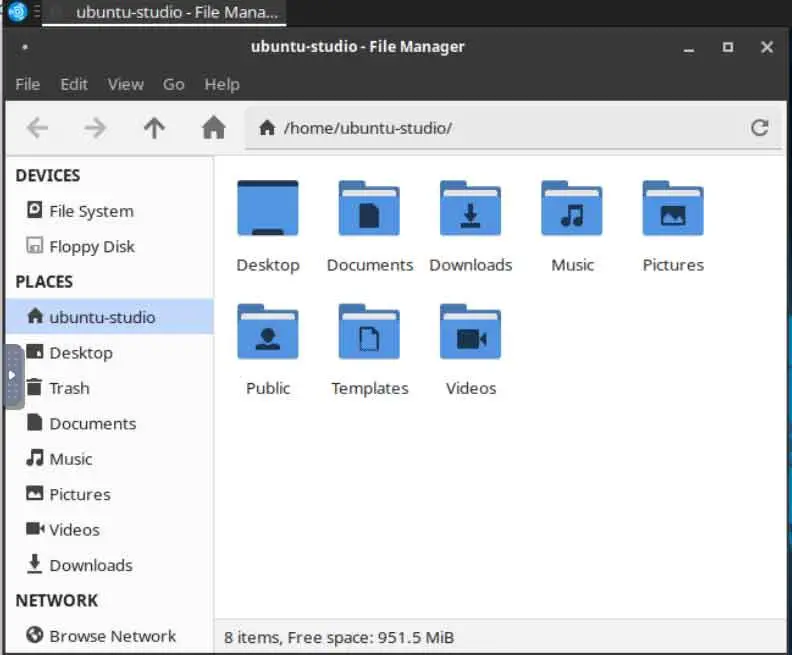Go to parent folder using up arrow
This screenshot has width=792, height=655.
154,128
